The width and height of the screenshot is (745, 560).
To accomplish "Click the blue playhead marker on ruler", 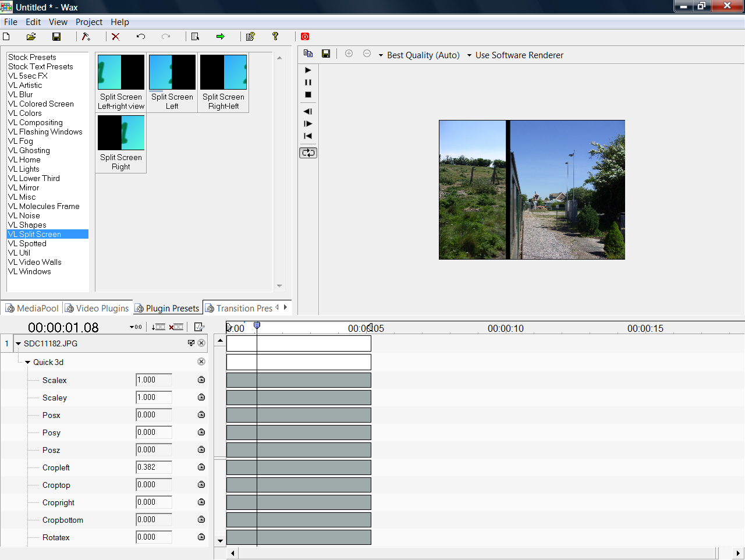I will coord(257,326).
